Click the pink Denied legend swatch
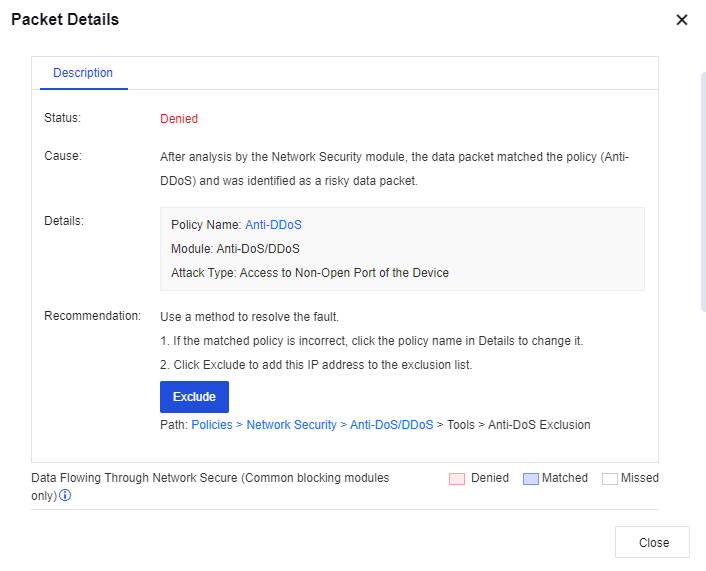706x571 pixels. pyautogui.click(x=457, y=479)
